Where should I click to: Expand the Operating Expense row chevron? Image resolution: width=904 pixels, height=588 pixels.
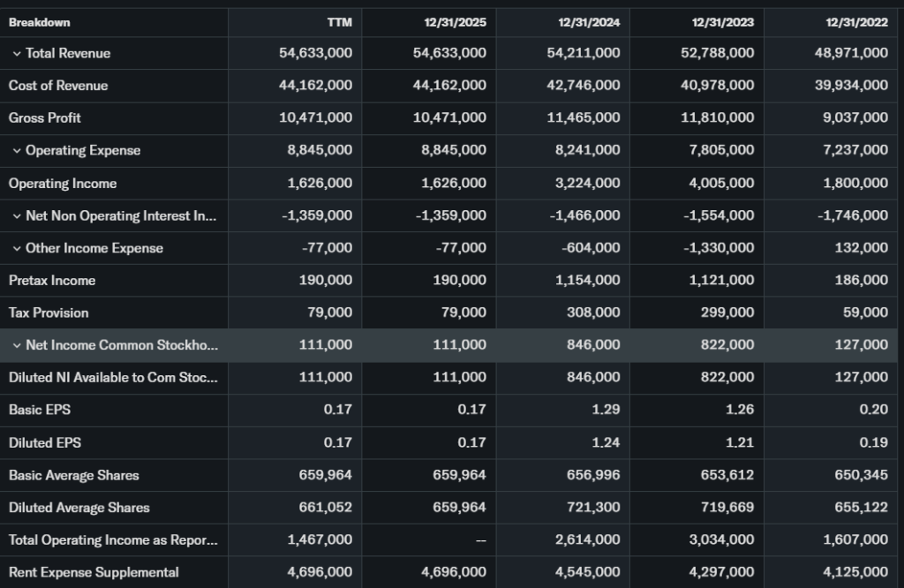click(17, 151)
